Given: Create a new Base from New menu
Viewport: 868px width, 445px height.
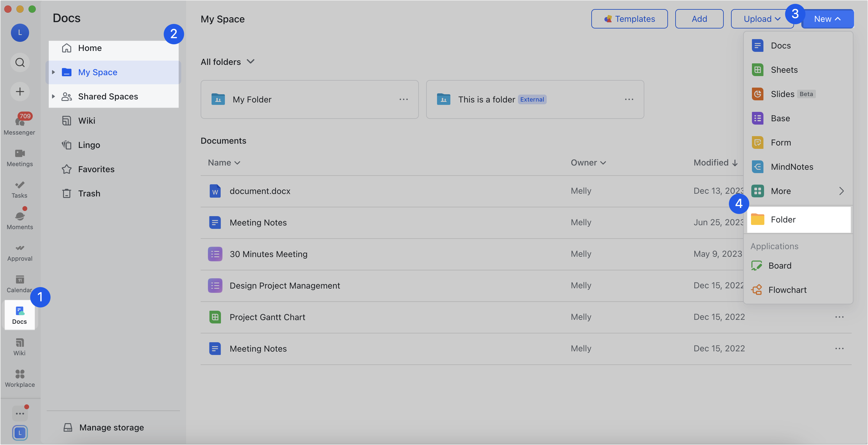Looking at the screenshot, I should tap(780, 118).
